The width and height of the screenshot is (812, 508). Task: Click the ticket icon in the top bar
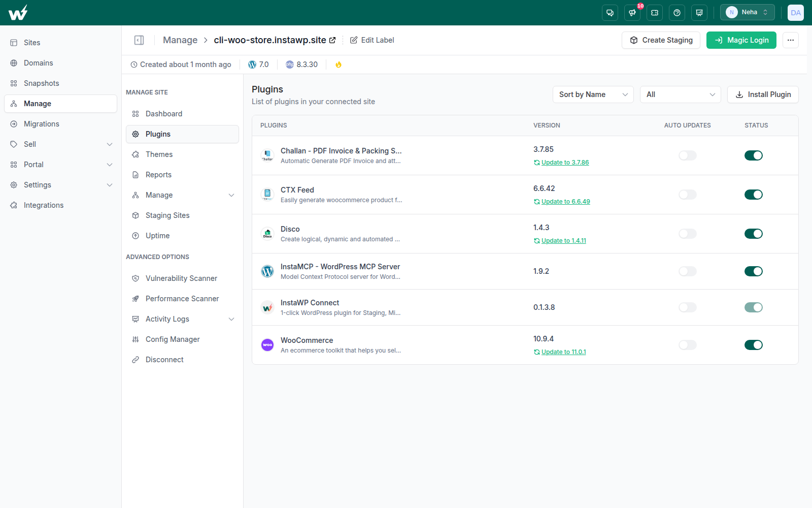[x=655, y=13]
